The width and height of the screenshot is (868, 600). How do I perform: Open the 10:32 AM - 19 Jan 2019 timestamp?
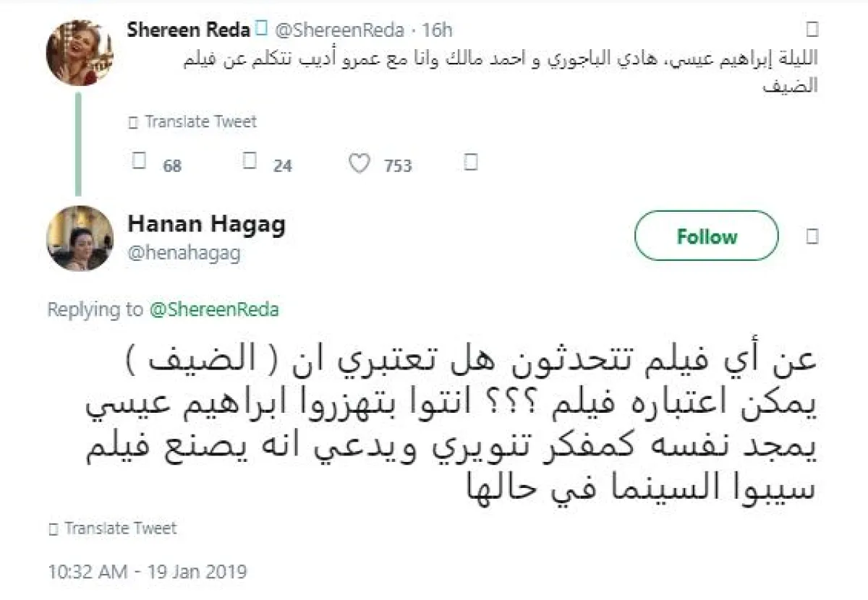pos(148,572)
